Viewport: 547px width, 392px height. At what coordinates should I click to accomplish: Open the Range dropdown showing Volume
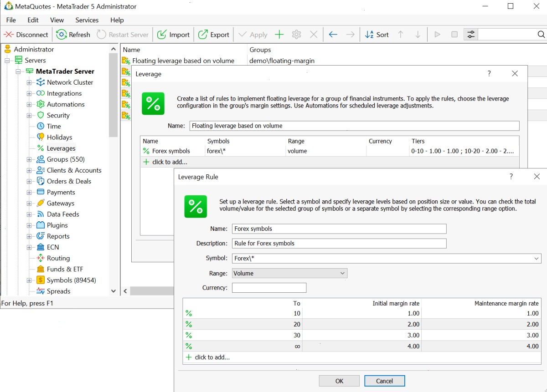tap(289, 273)
